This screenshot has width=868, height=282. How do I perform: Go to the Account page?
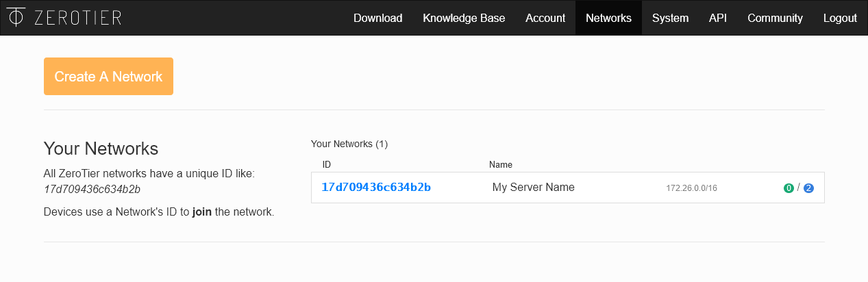tap(545, 18)
